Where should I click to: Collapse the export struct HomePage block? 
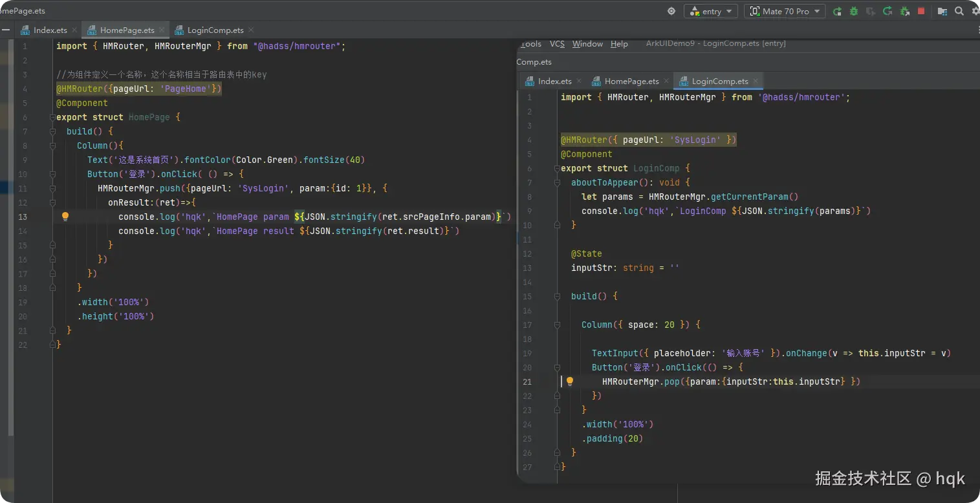pyautogui.click(x=52, y=118)
